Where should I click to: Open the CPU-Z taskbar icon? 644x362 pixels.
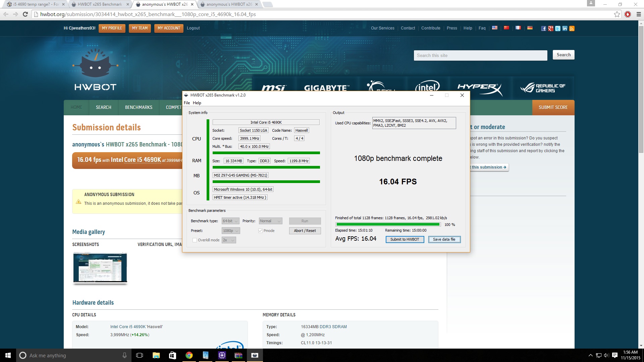[222, 355]
